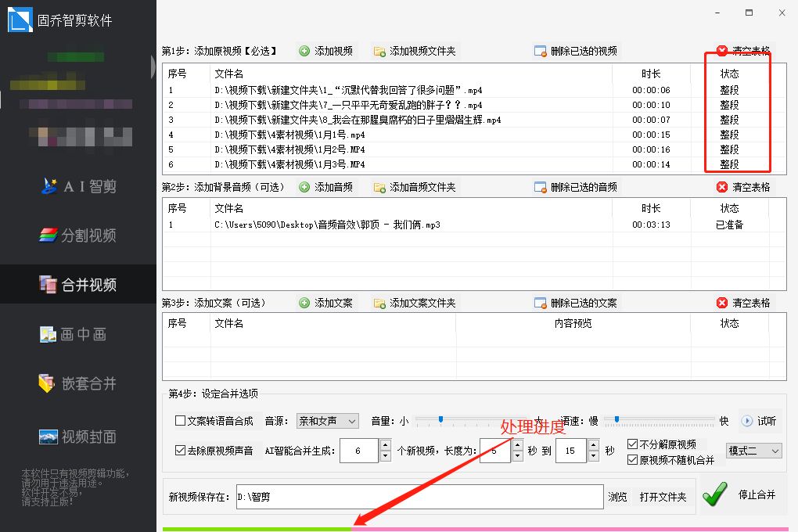The image size is (798, 532).
Task: Select audio row 郭顶 - 我们俩.mp3
Action: point(474,225)
